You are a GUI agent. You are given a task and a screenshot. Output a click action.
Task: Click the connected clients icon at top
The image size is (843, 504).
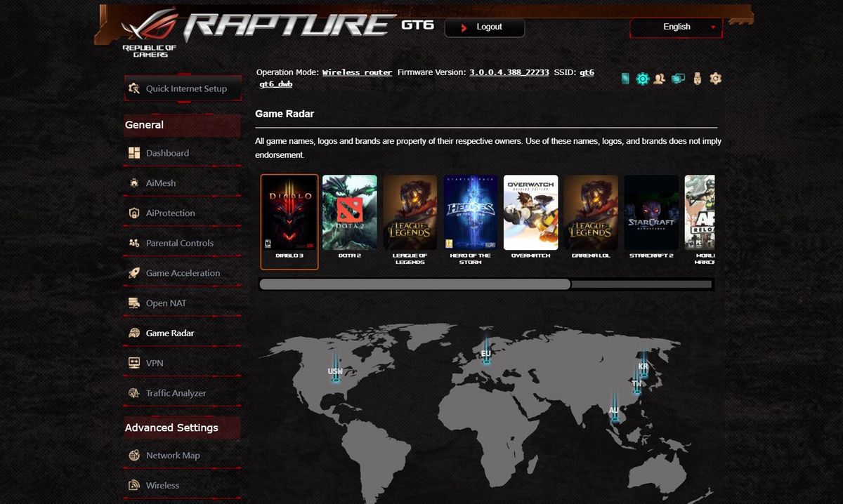tap(658, 79)
